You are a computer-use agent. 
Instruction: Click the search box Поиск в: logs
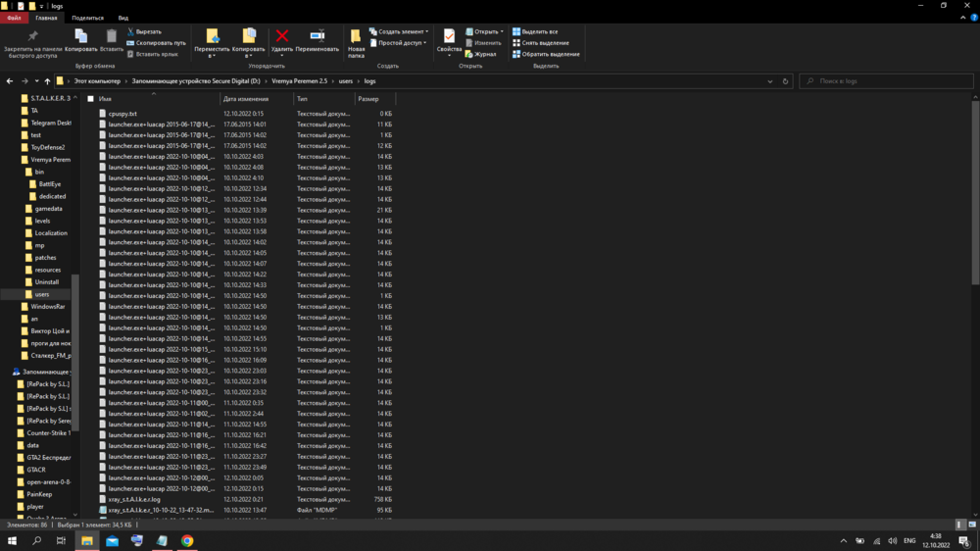(x=887, y=81)
